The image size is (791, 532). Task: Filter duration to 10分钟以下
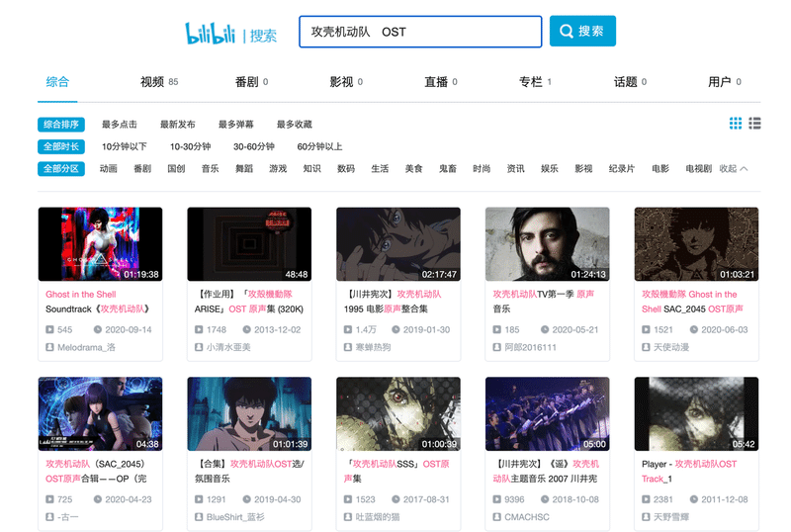pos(125,146)
